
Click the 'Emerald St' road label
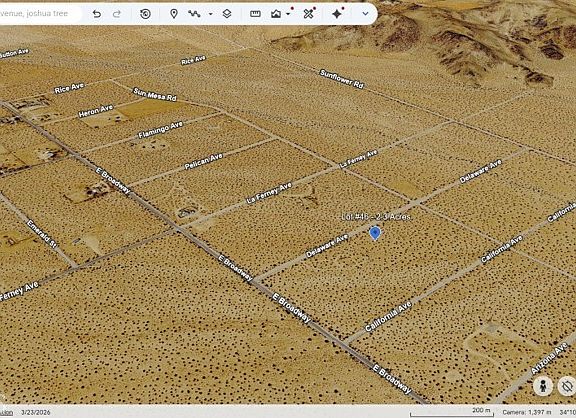[x=42, y=234]
